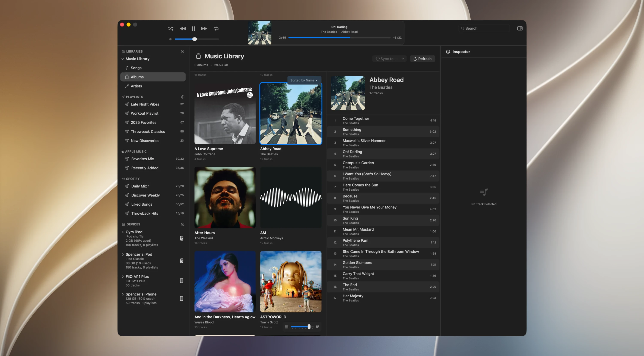The height and width of the screenshot is (356, 644).
Task: Open the Sync to dropdown
Action: point(389,59)
